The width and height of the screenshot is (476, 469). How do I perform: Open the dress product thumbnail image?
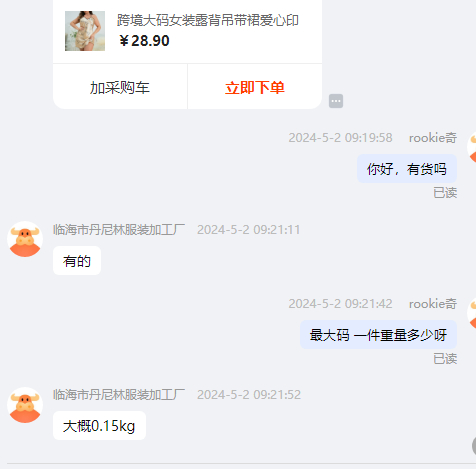85,31
